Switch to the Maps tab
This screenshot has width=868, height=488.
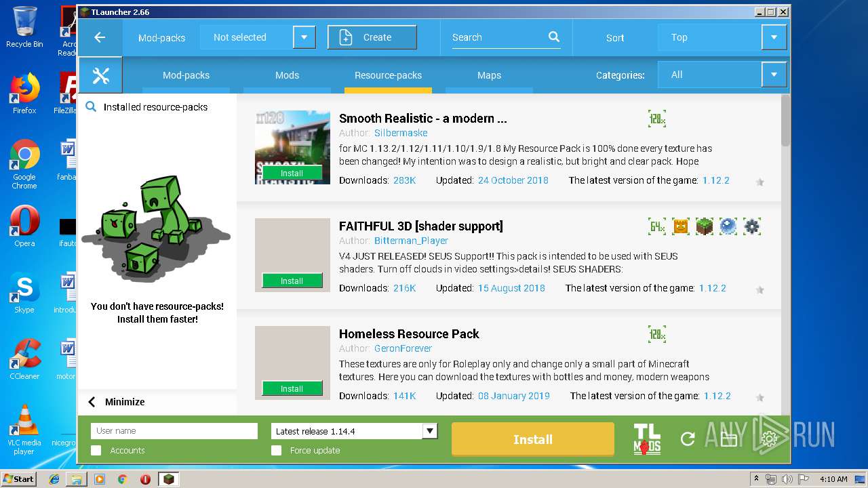click(489, 75)
